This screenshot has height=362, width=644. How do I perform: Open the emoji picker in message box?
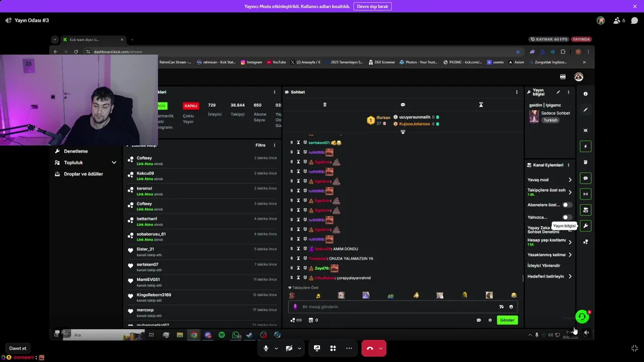click(x=511, y=307)
